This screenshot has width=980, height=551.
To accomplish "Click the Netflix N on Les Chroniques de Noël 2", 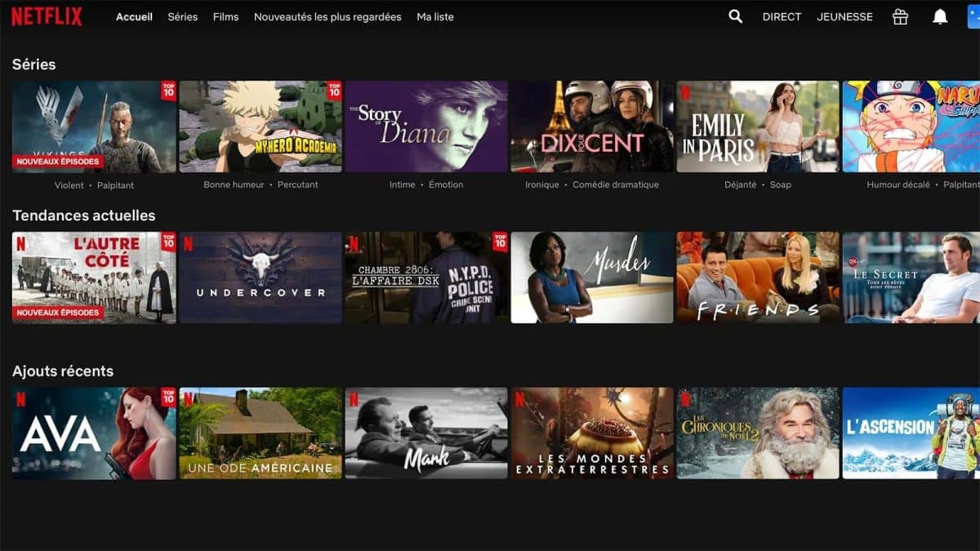I will [x=686, y=399].
